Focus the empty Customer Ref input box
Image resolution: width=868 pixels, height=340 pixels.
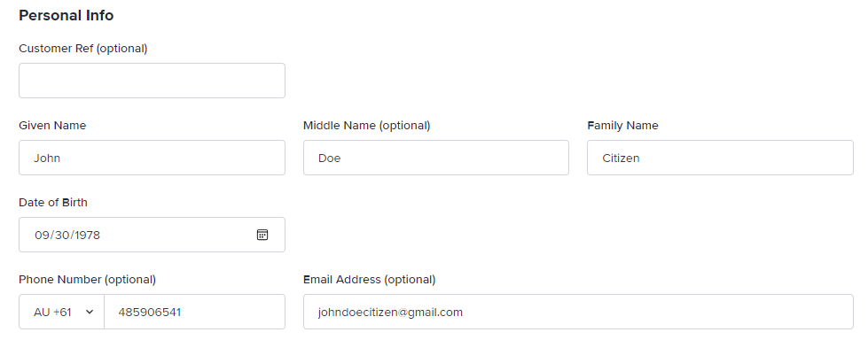pos(152,81)
